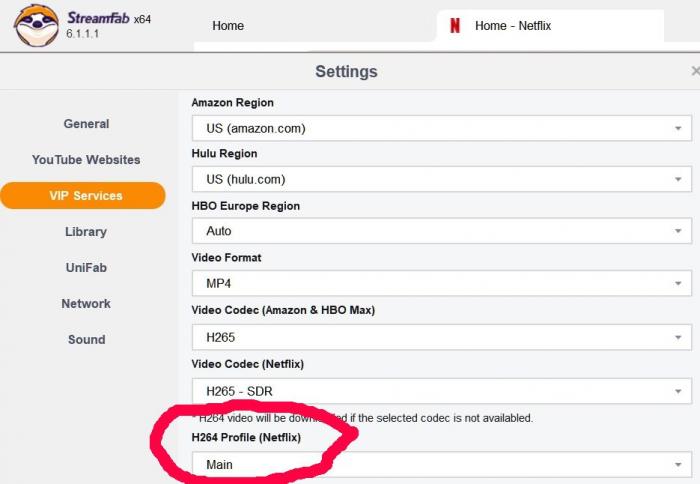
Task: Click the Netflix N icon in tab
Action: pos(454,25)
